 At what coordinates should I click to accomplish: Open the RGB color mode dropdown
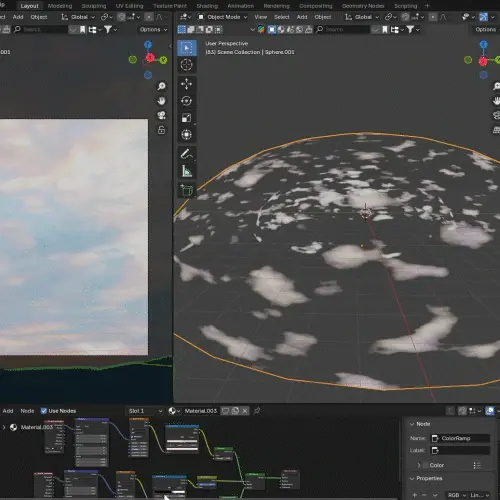[x=456, y=495]
